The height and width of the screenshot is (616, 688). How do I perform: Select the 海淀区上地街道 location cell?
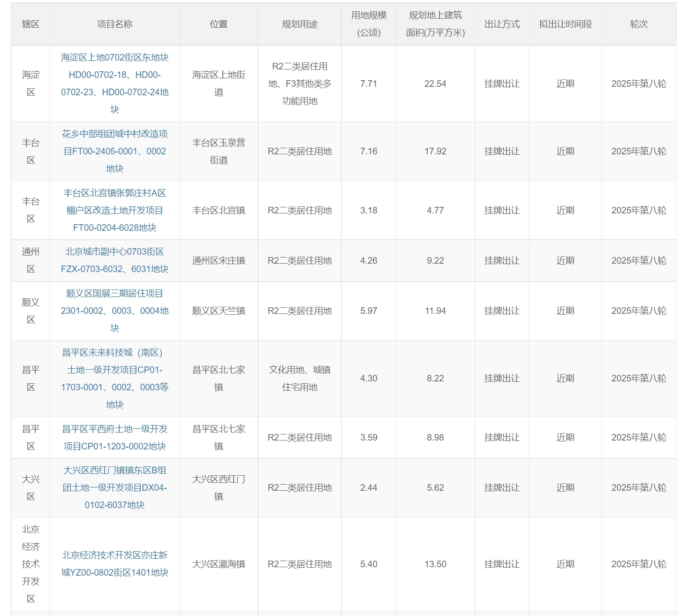click(x=219, y=84)
